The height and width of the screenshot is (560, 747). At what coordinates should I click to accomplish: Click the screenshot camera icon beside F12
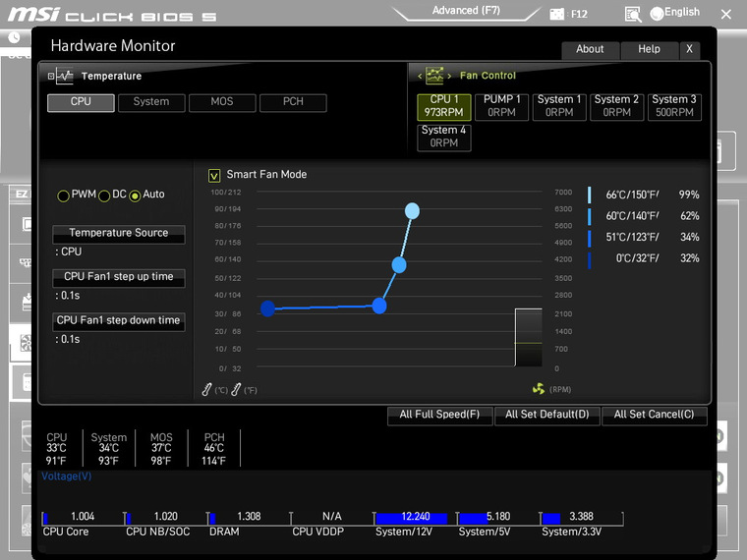(556, 14)
